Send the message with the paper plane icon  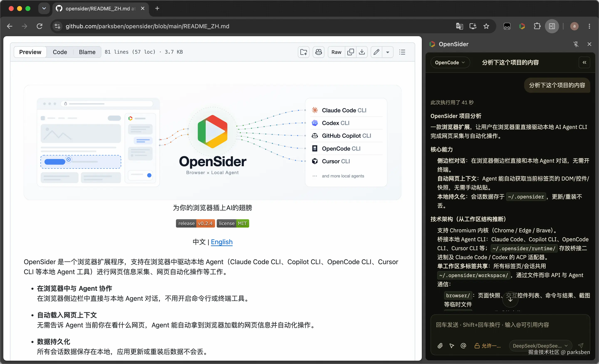pos(581,345)
